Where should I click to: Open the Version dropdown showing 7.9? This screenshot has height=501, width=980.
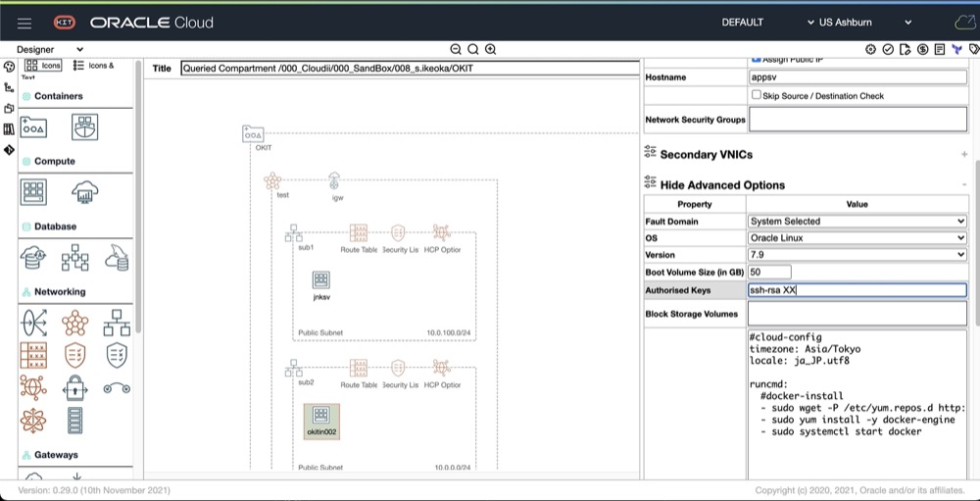(x=857, y=255)
